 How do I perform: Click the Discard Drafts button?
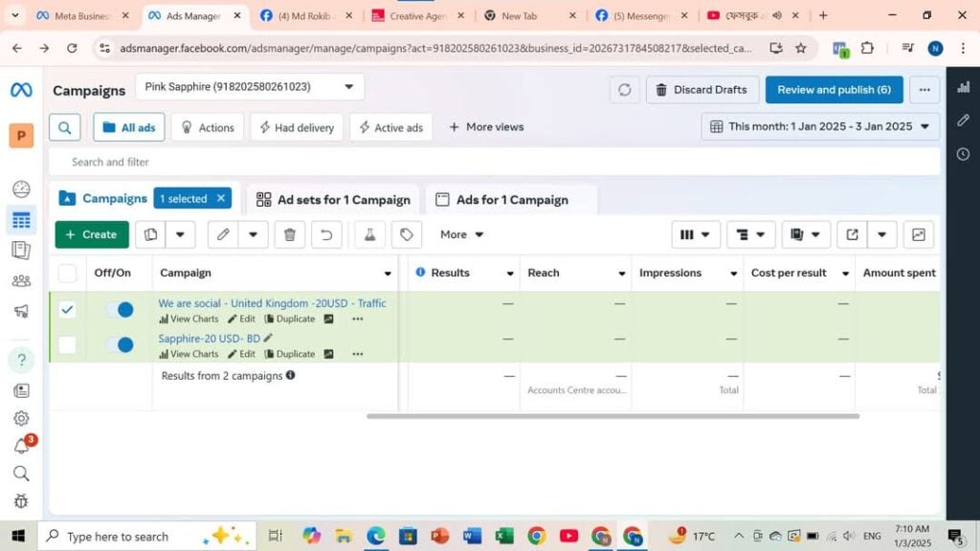[702, 90]
